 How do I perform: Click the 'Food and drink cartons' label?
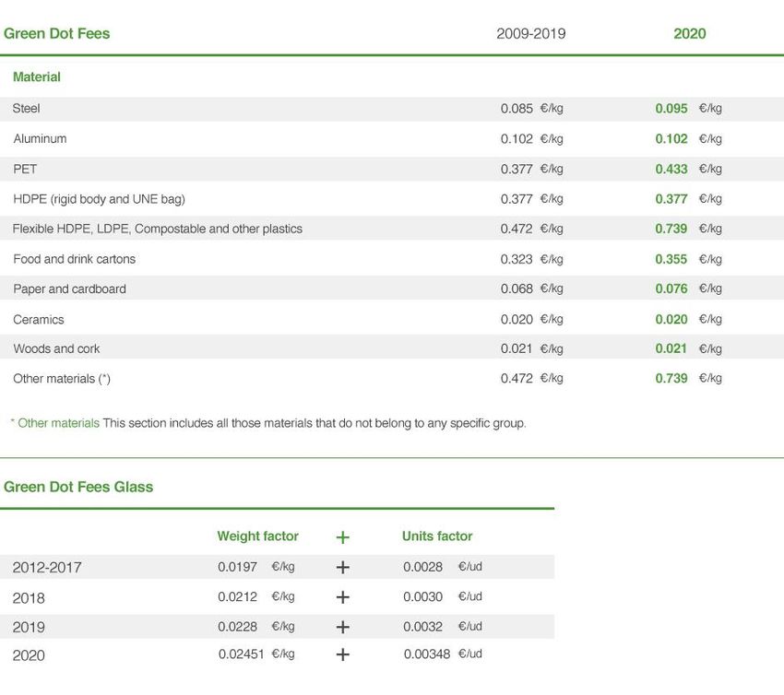(x=75, y=259)
